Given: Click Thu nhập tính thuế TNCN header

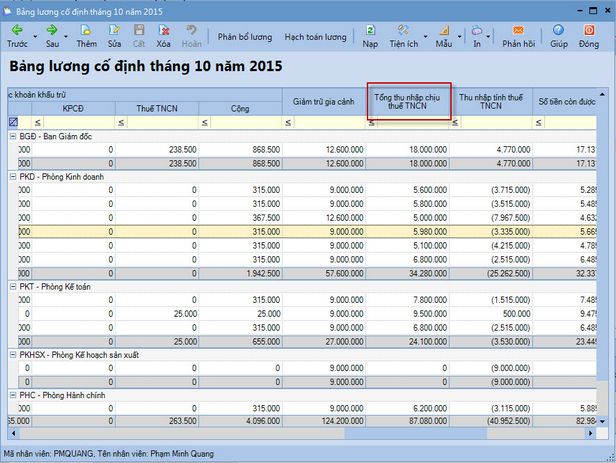Looking at the screenshot, I should pyautogui.click(x=491, y=102).
